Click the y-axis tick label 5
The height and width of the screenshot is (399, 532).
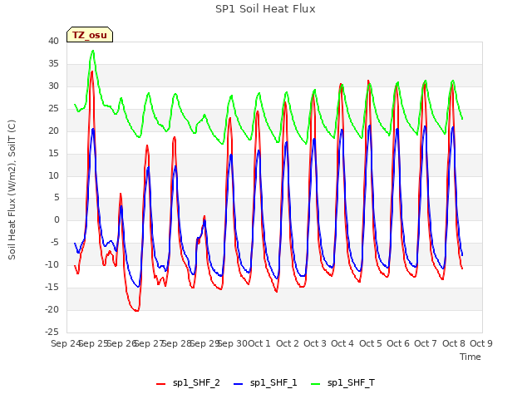click(x=57, y=198)
